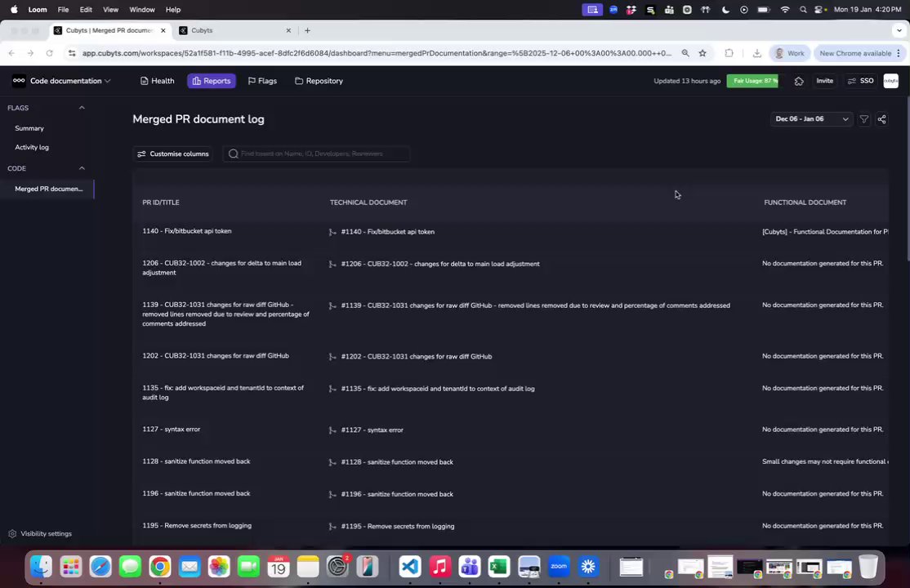Image resolution: width=910 pixels, height=588 pixels.
Task: Click the FUNCTIONAL DOCUMENT column header
Action: [x=805, y=203]
